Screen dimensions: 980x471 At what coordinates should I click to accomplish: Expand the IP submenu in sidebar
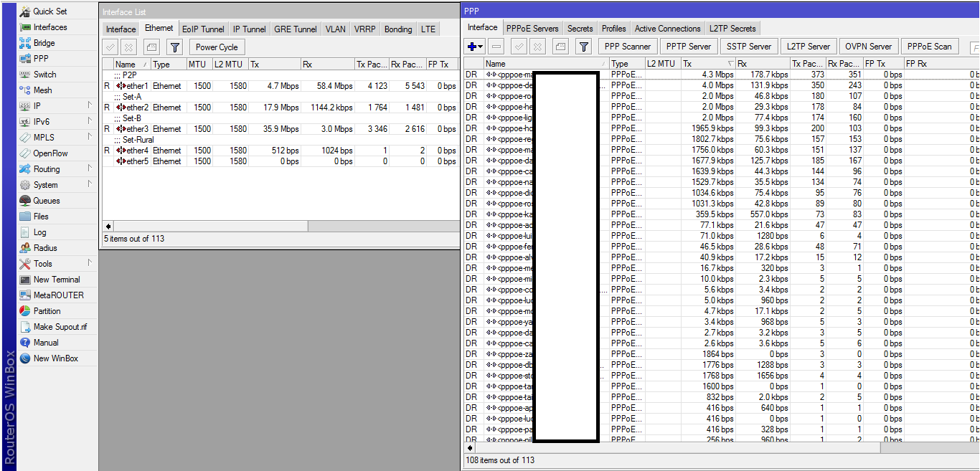[90, 106]
